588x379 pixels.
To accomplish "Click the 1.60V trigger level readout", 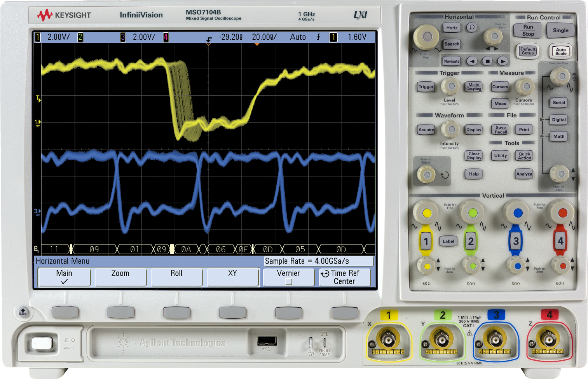I will coord(357,37).
